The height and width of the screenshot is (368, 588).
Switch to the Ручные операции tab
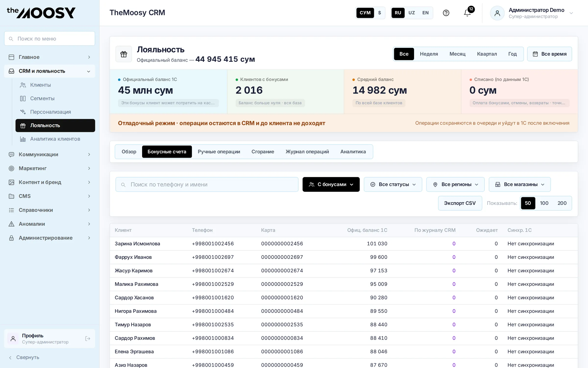219,152
